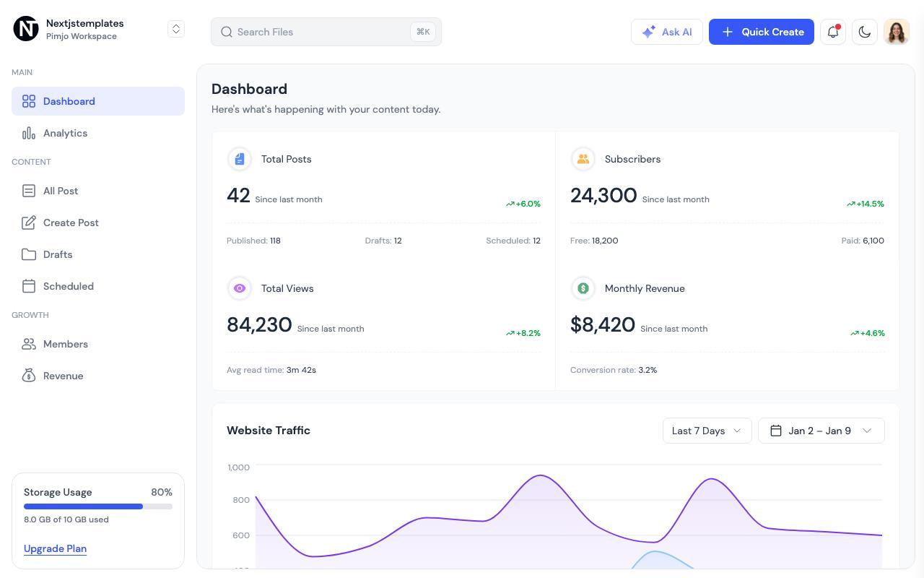Click the Storage Usage progress bar
924x578 pixels.
(x=98, y=506)
